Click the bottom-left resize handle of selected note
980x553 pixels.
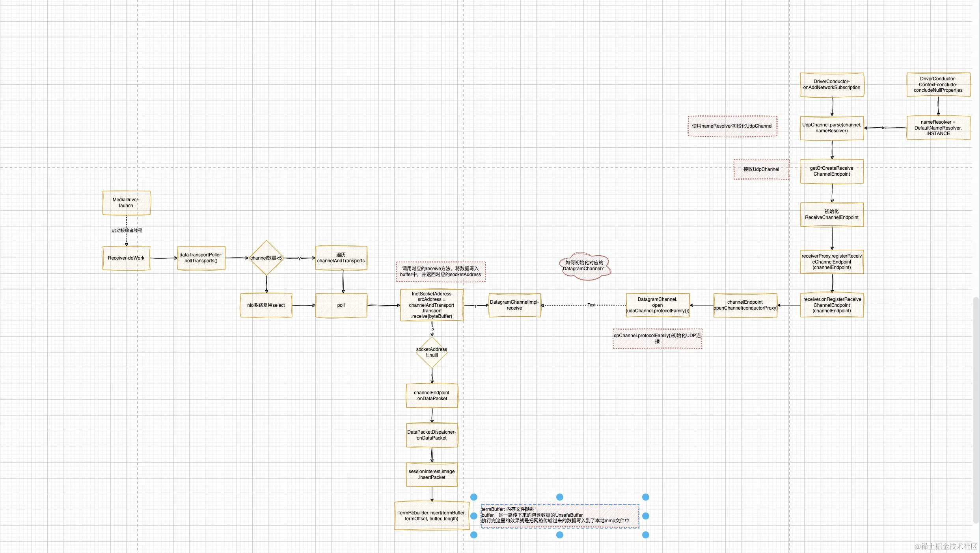coord(474,535)
